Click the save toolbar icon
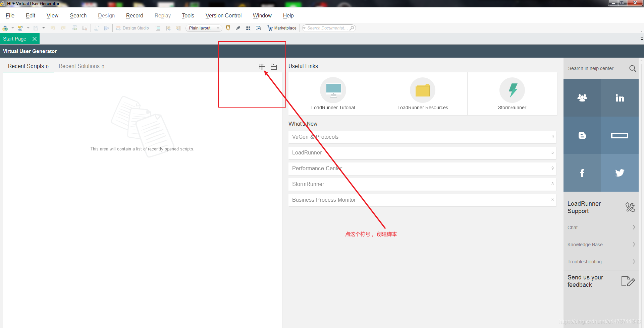 [x=36, y=28]
